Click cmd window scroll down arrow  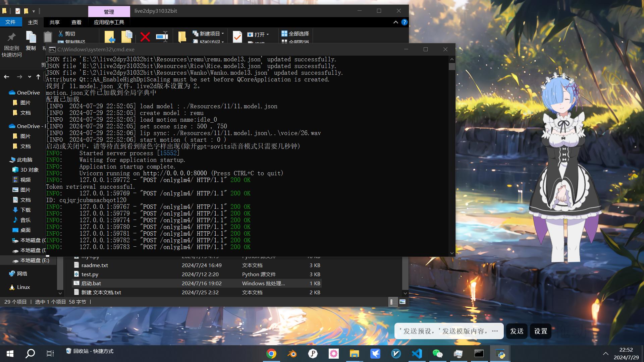click(452, 253)
